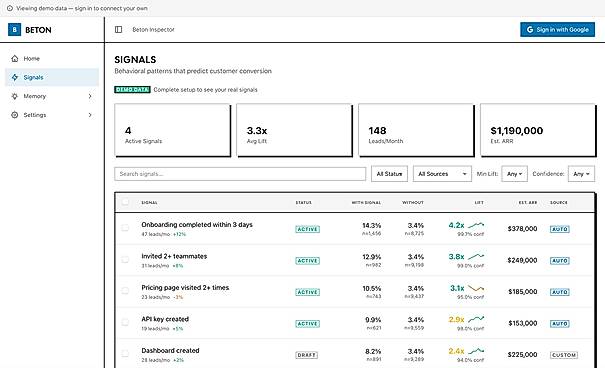Click the 14.3% with-signal value
This screenshot has height=368, width=605.
click(372, 225)
